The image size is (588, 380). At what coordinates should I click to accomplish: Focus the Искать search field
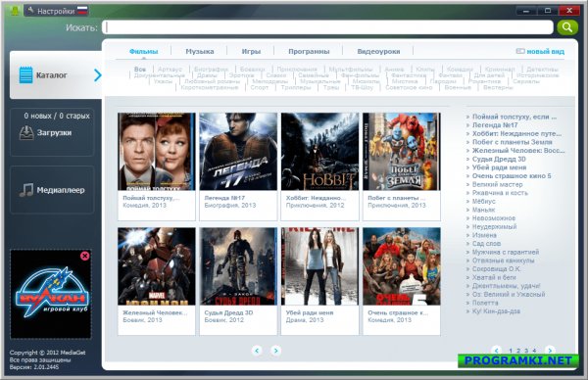click(x=327, y=27)
